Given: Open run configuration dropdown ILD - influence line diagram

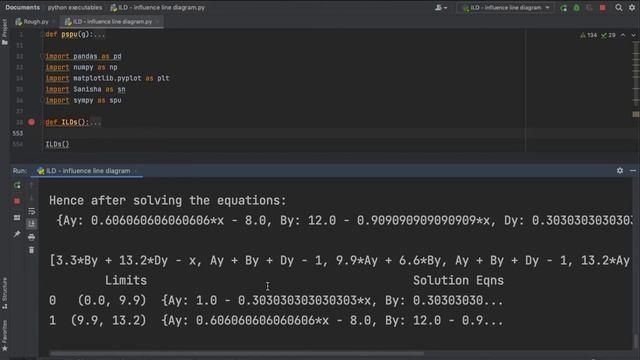Looking at the screenshot, I should coord(506,8).
